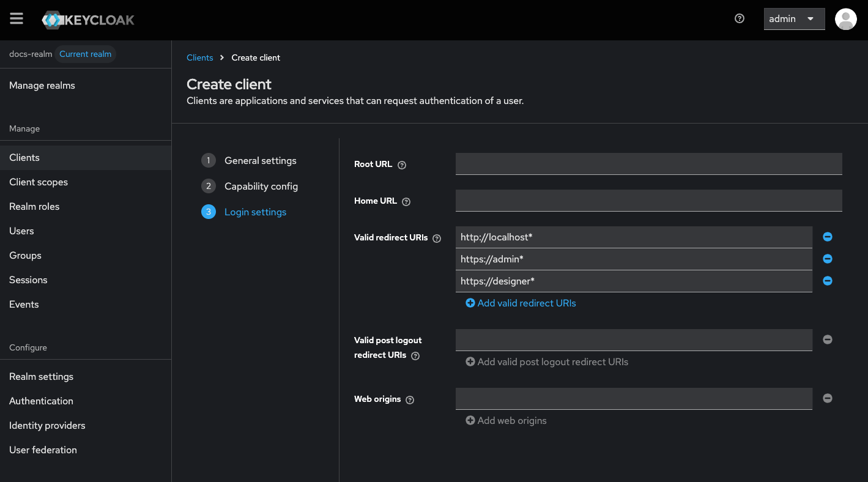Focus the Root URL input field
The image size is (868, 482).
pos(648,164)
